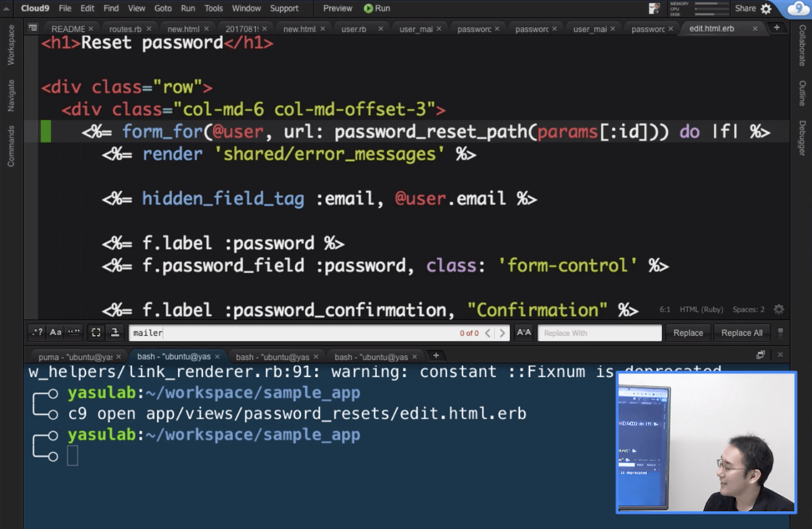Viewport: 812px width, 529px height.
Task: Close the routes.rb tab
Action: pos(148,28)
